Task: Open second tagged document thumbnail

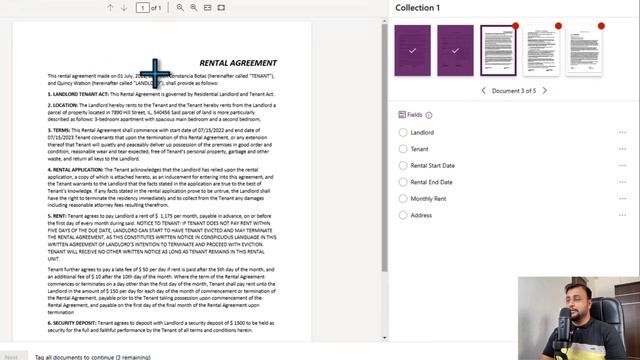Action: point(455,51)
